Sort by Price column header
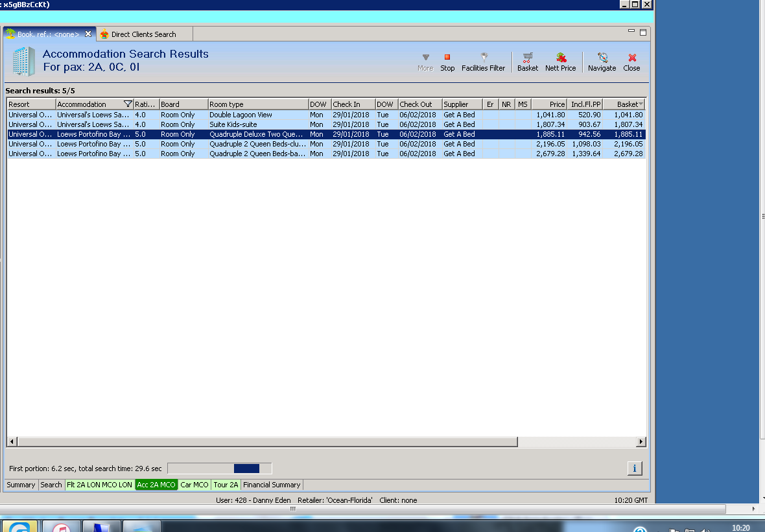 (x=549, y=104)
